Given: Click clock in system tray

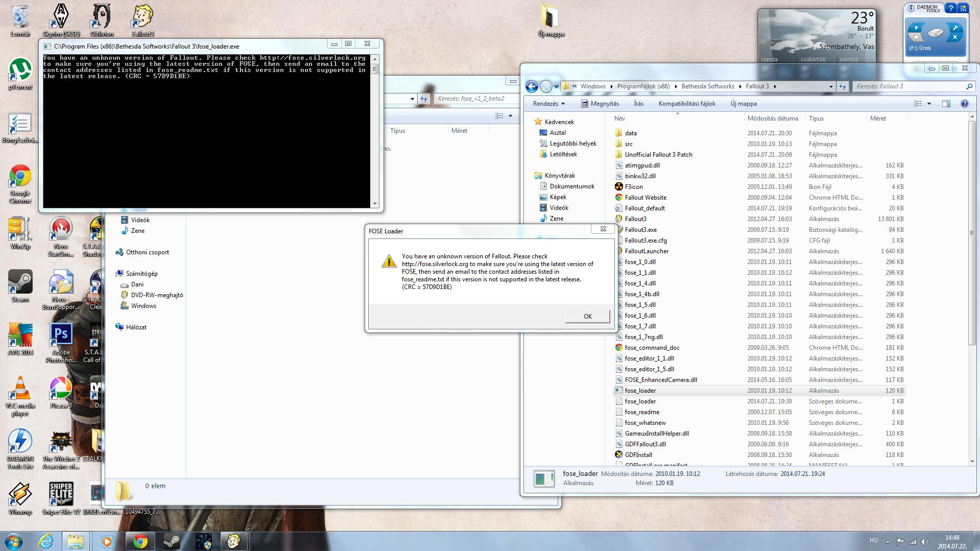Looking at the screenshot, I should point(952,541).
